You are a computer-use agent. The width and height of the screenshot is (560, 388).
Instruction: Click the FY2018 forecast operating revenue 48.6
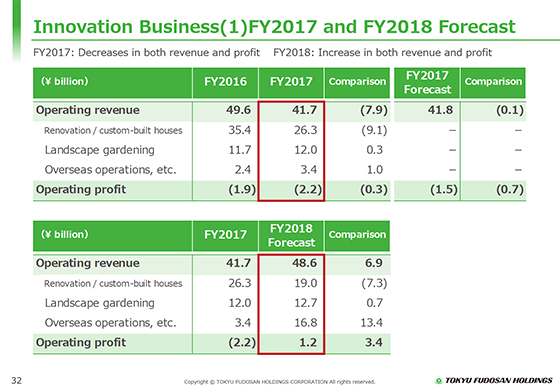click(x=304, y=263)
